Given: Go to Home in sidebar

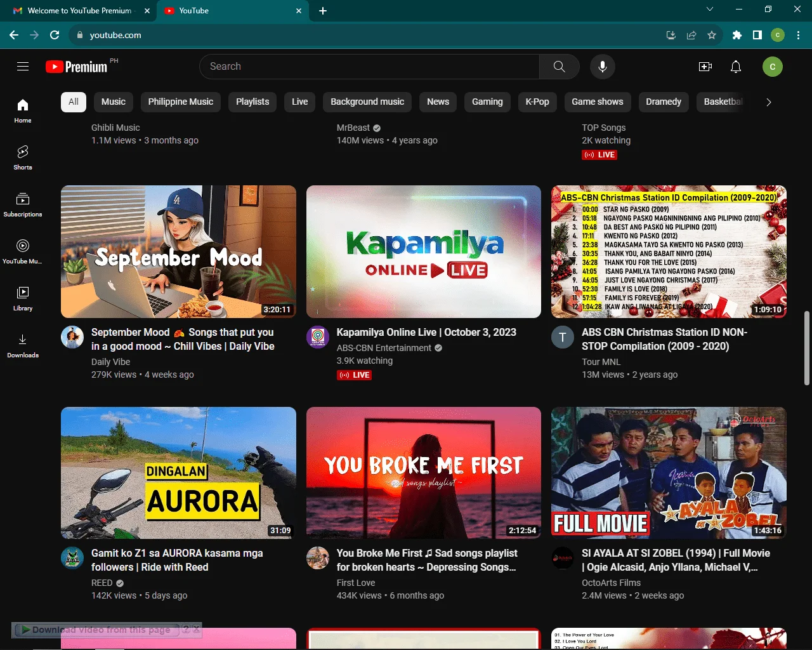Looking at the screenshot, I should point(23,110).
